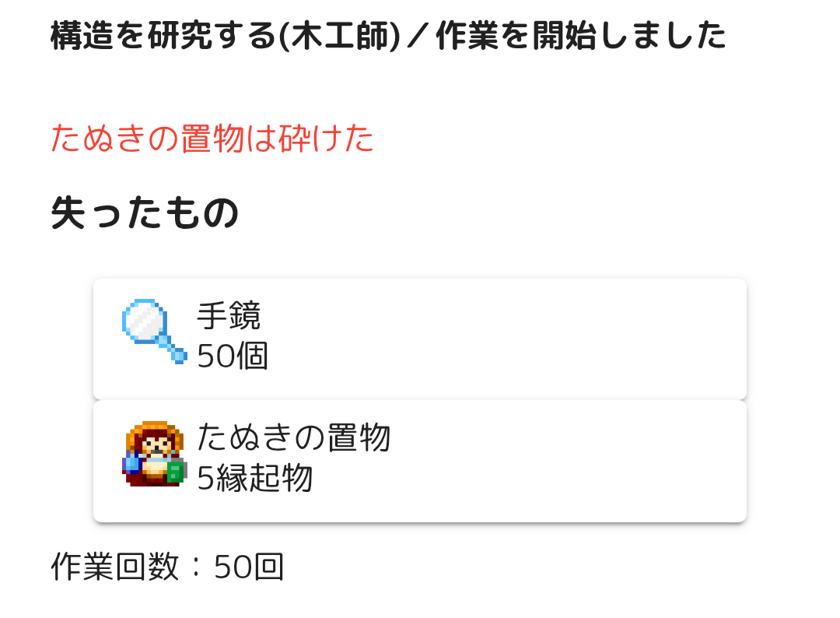Click the tanuki statue's straw hat
Viewport: 840px width, 618px height.
point(155,431)
